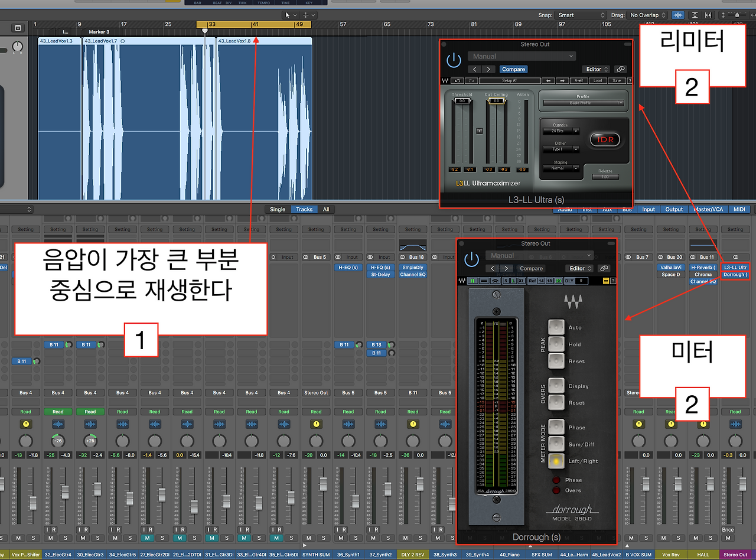Go to next preset in Dorrough plugin header

tap(506, 268)
